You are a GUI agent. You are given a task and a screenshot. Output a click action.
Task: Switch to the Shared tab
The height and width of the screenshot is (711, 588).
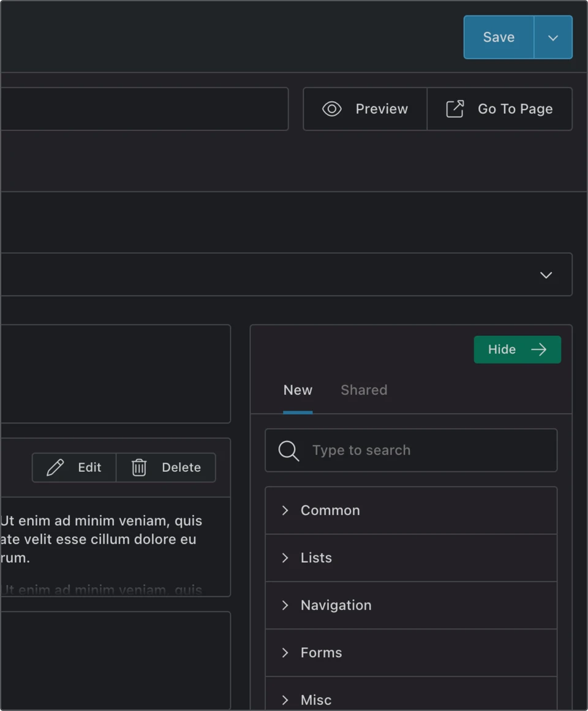(364, 390)
